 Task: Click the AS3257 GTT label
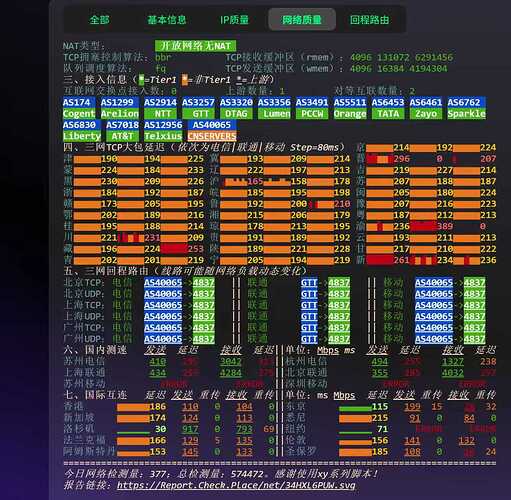point(200,108)
